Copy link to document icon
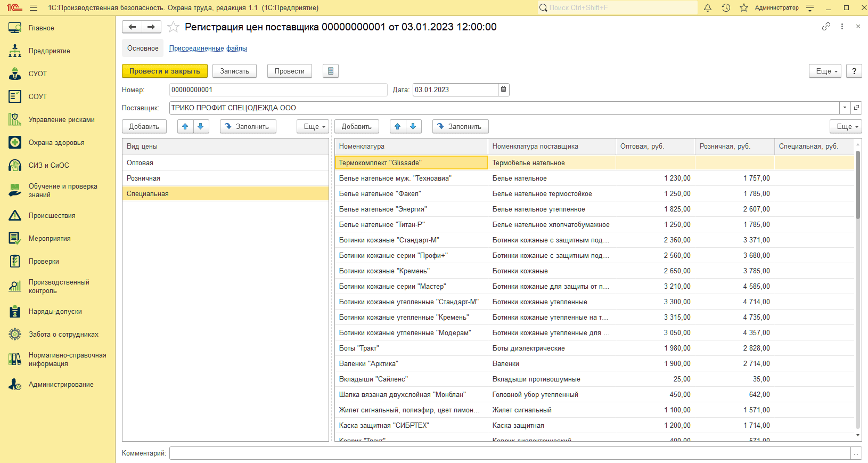This screenshot has width=868, height=463. pyautogui.click(x=826, y=26)
